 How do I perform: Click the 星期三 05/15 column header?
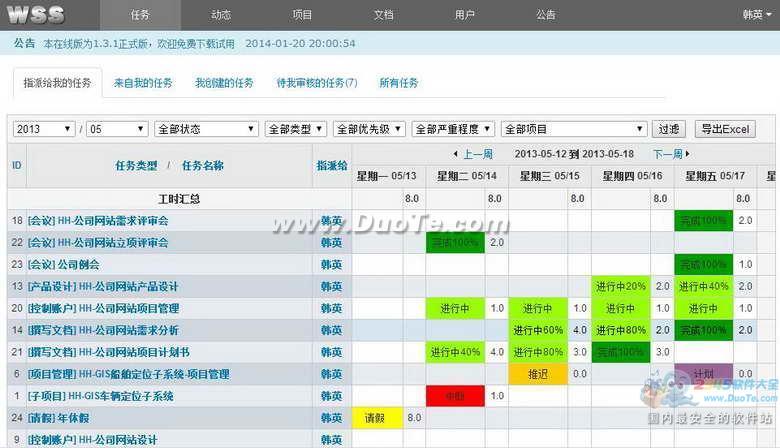pos(550,176)
